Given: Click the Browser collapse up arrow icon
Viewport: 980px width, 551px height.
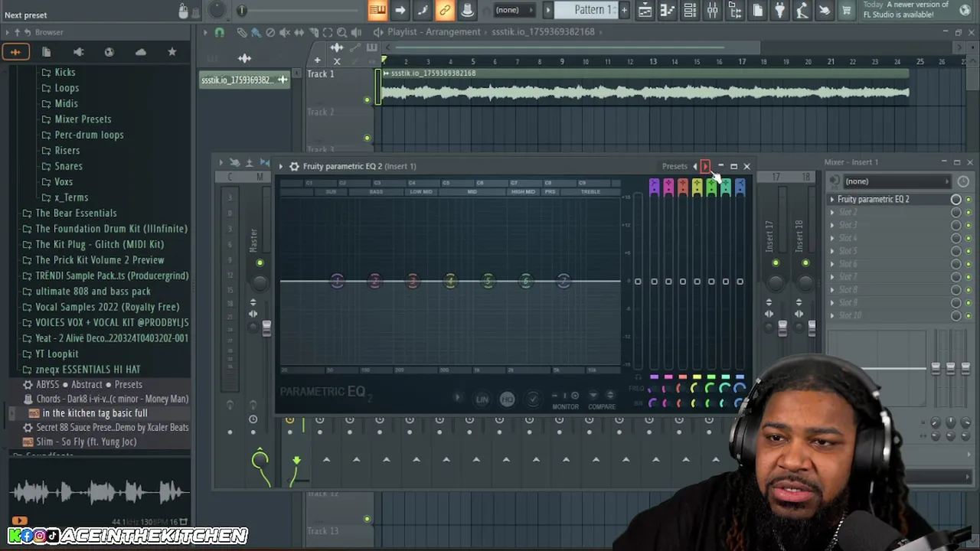Looking at the screenshot, I should point(18,32).
